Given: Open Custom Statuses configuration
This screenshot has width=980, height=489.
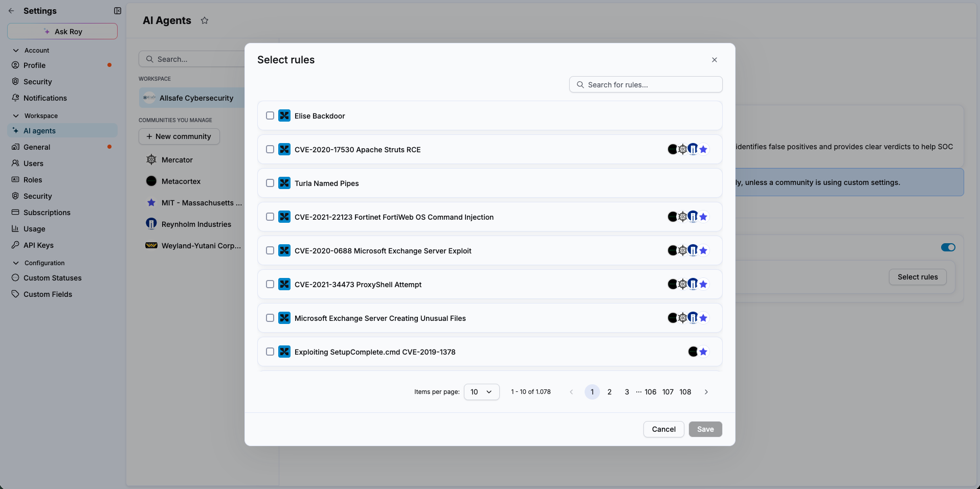Looking at the screenshot, I should (62, 278).
